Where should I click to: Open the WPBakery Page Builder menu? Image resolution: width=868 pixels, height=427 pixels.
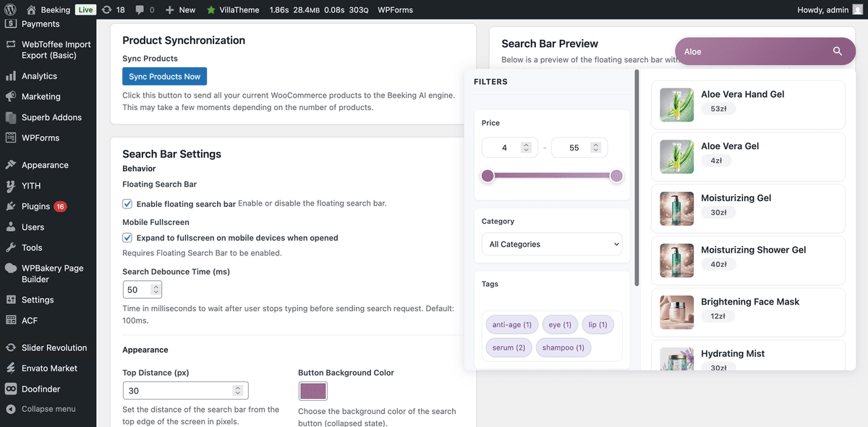[x=52, y=274]
